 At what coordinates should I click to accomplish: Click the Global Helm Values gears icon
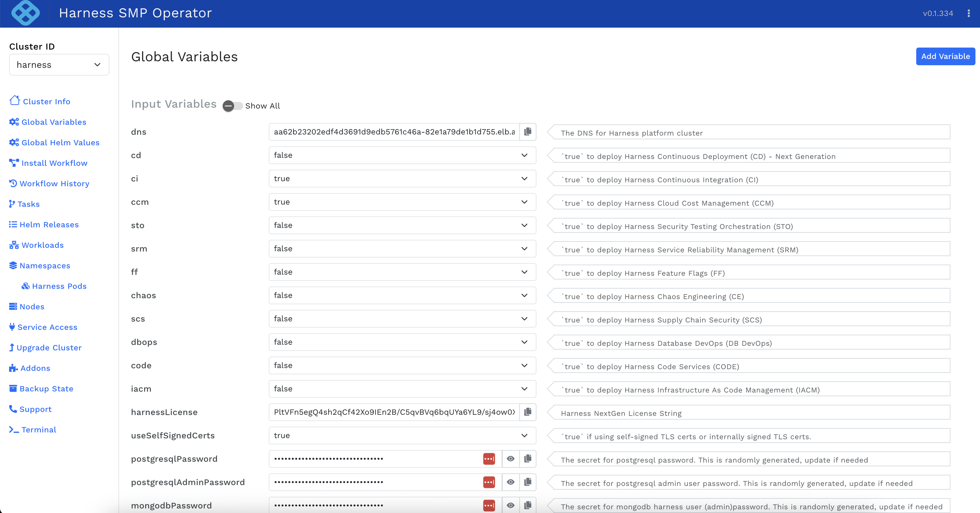(x=14, y=142)
